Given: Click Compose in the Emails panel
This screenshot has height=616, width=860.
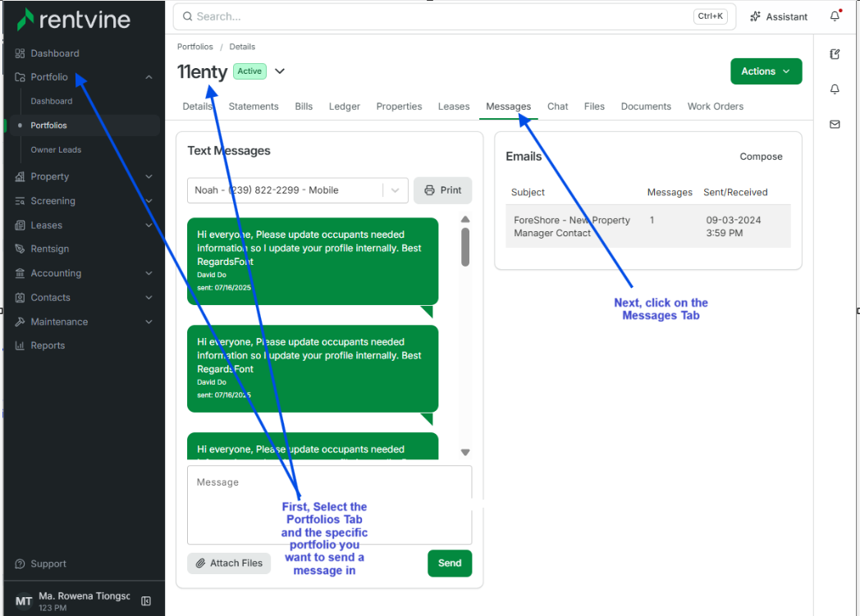Looking at the screenshot, I should [x=761, y=157].
